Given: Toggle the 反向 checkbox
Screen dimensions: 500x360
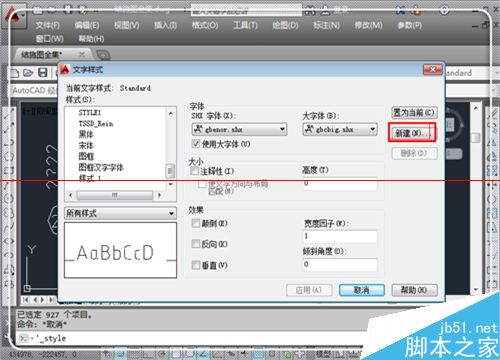Looking at the screenshot, I should point(196,244).
